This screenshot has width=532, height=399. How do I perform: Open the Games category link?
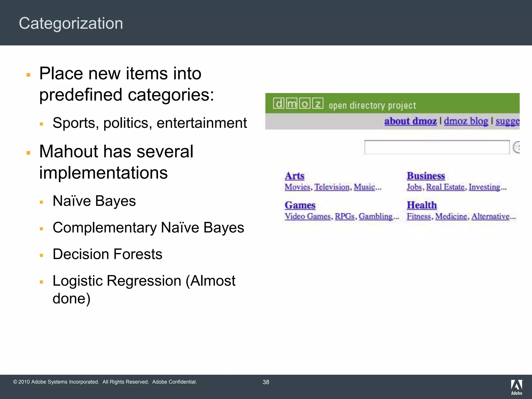point(300,205)
